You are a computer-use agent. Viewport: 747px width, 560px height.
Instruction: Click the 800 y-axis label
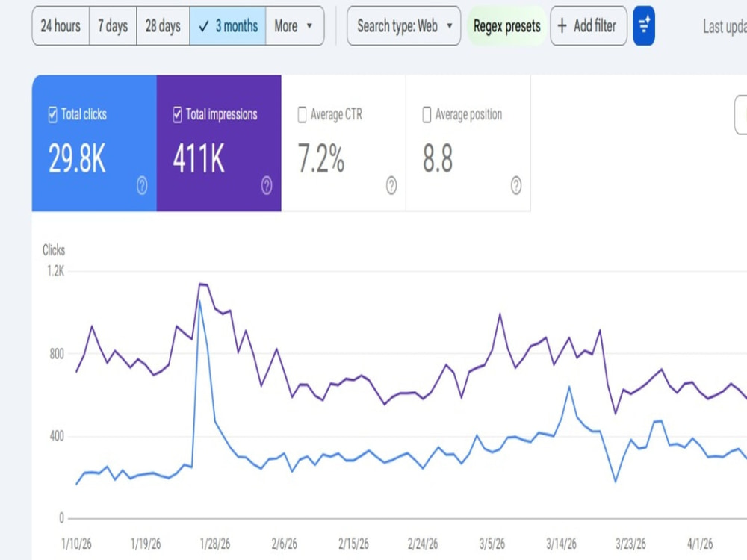click(56, 354)
